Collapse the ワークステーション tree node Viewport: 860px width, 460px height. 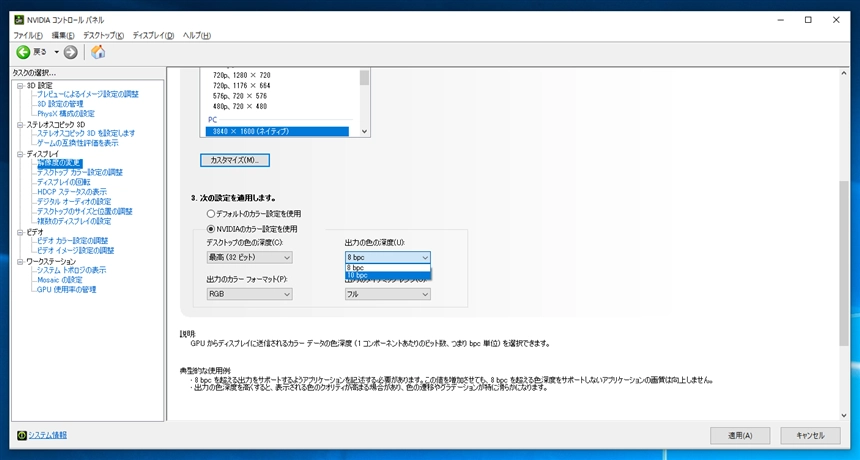20,262
